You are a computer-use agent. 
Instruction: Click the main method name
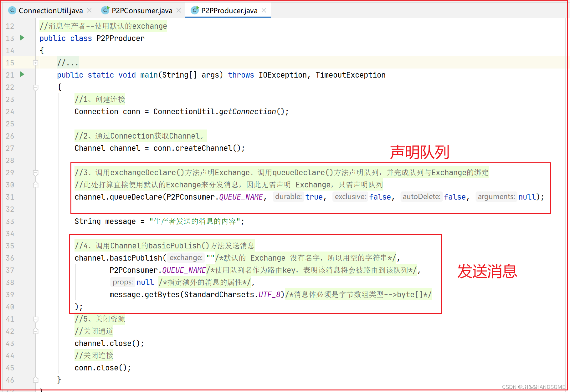coord(149,75)
